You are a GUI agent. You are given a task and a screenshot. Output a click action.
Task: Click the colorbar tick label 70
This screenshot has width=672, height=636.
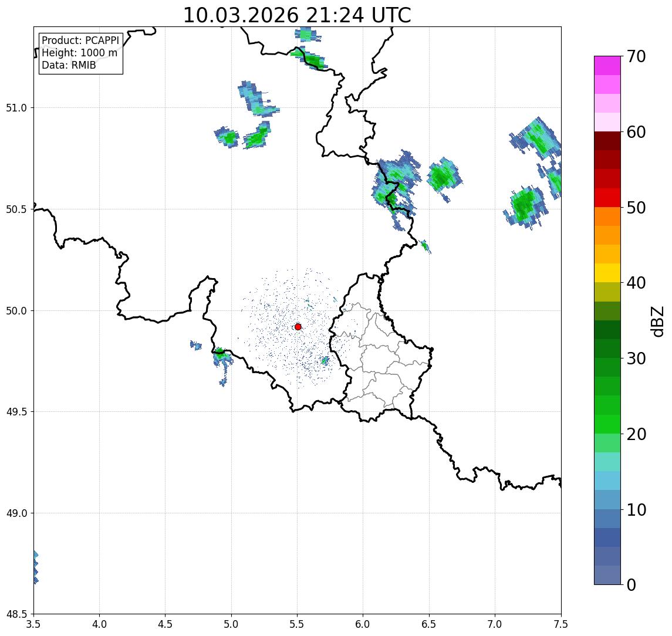point(636,56)
